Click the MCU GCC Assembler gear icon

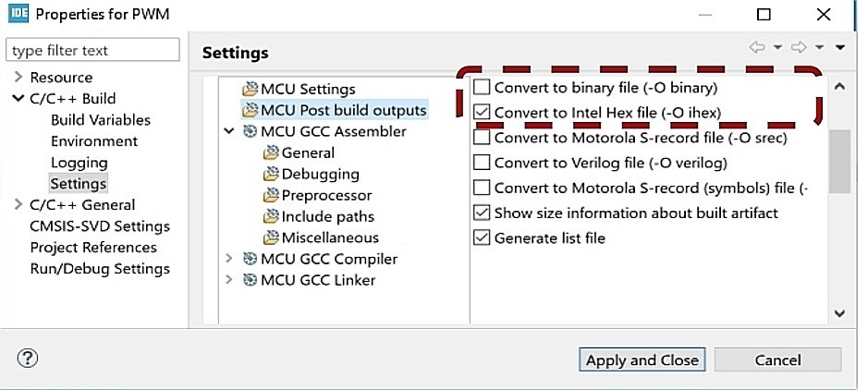tap(250, 132)
